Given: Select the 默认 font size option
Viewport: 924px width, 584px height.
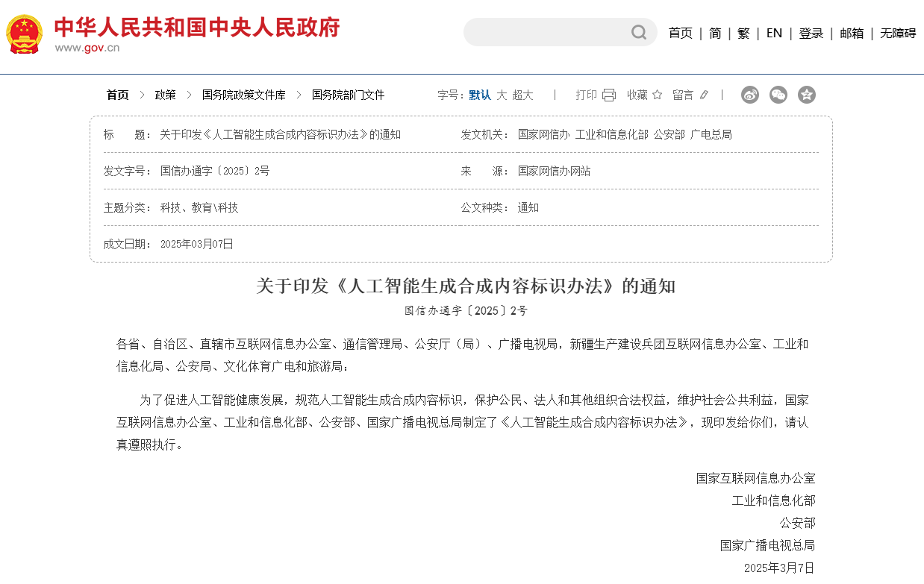Looking at the screenshot, I should coord(480,95).
